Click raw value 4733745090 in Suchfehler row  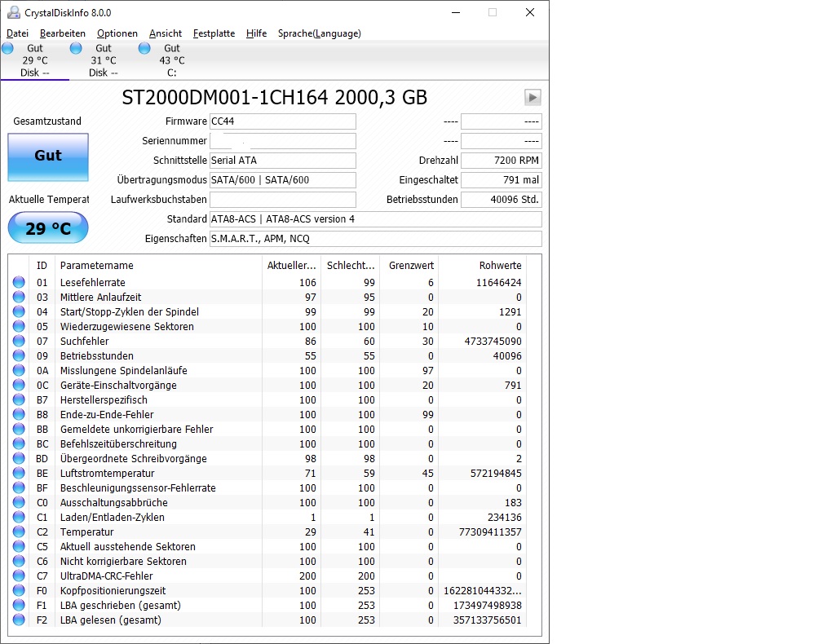click(493, 341)
